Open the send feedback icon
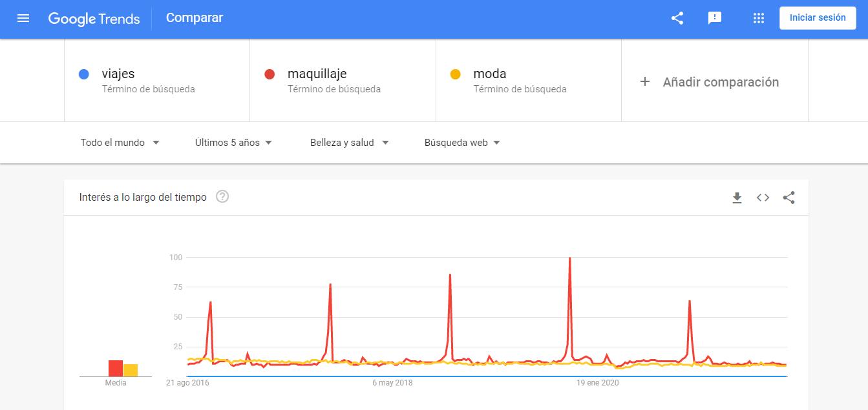This screenshot has height=410, width=868. pos(715,18)
